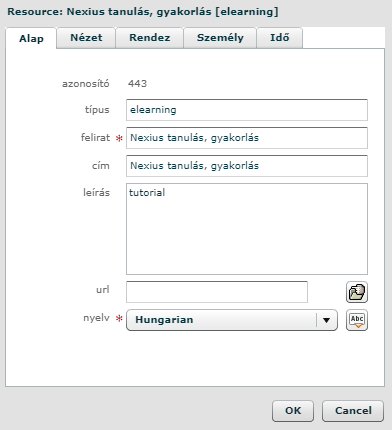
Task: Click the dialog title Resource: Nexius tanulás
Action: click(x=143, y=12)
